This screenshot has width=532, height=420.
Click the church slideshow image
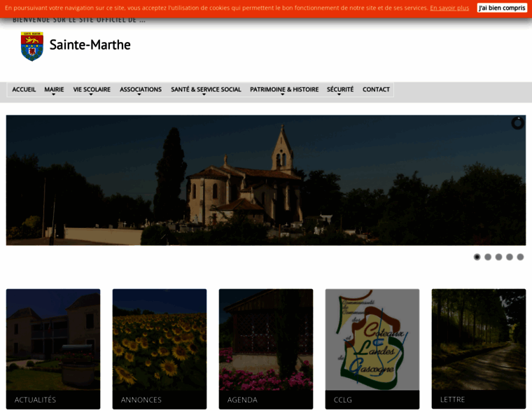(266, 180)
